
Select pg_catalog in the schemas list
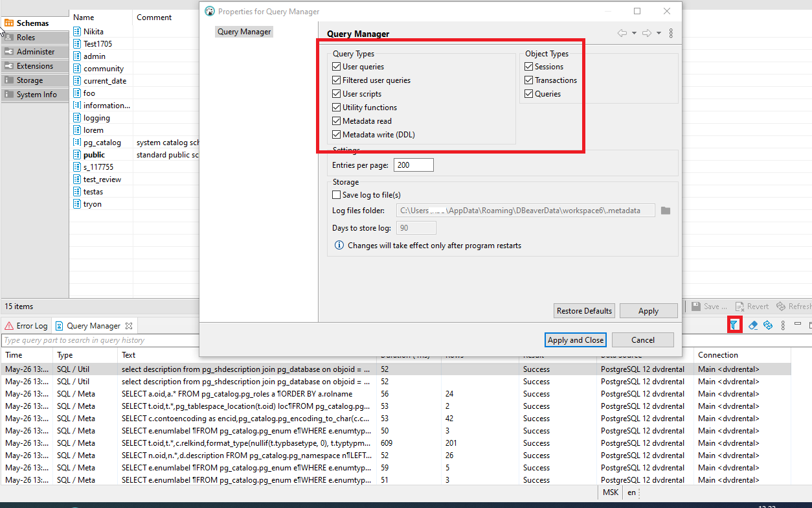(x=104, y=142)
